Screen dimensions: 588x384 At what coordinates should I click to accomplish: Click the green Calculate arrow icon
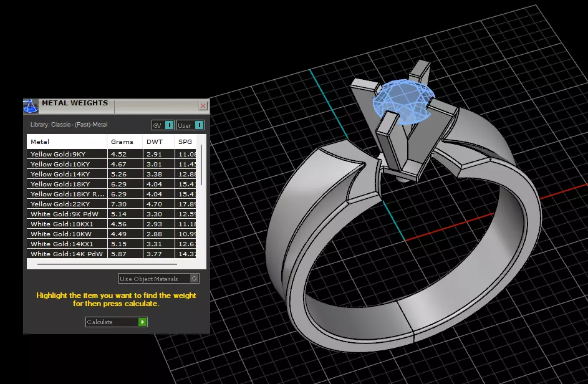(143, 322)
